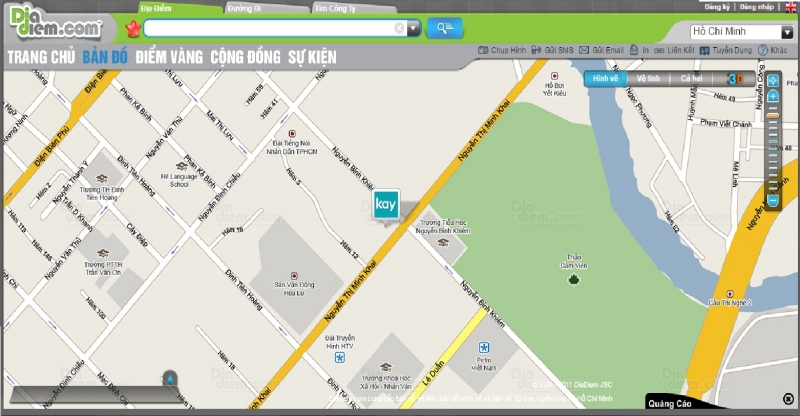The height and width of the screenshot is (416, 800).
Task: Click the pan control at top of zoom bar
Action: coord(773,80)
